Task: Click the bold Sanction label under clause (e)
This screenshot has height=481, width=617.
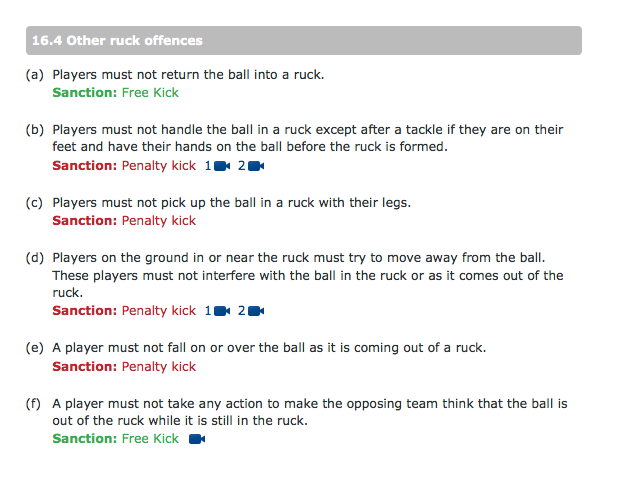Action: tap(85, 366)
